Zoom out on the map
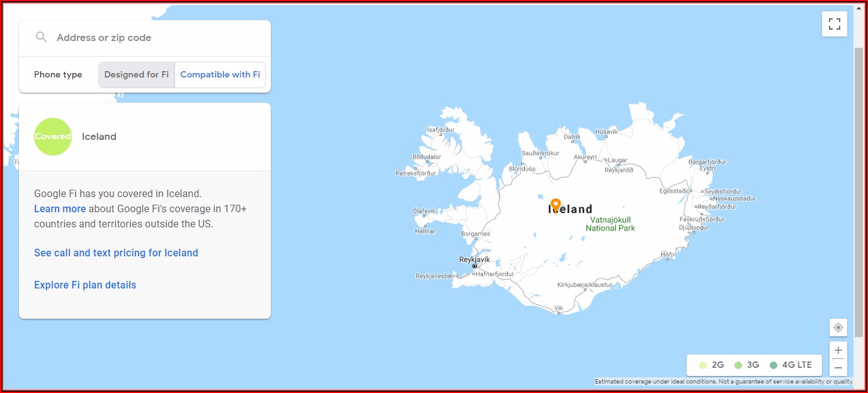Image resolution: width=868 pixels, height=393 pixels. (x=838, y=367)
